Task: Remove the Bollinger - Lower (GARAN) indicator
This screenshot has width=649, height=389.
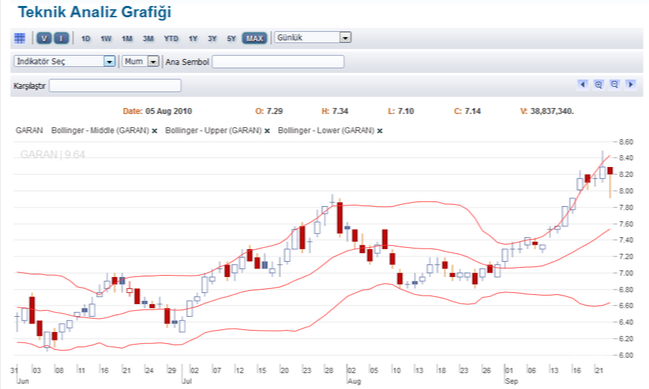Action: pos(380,131)
